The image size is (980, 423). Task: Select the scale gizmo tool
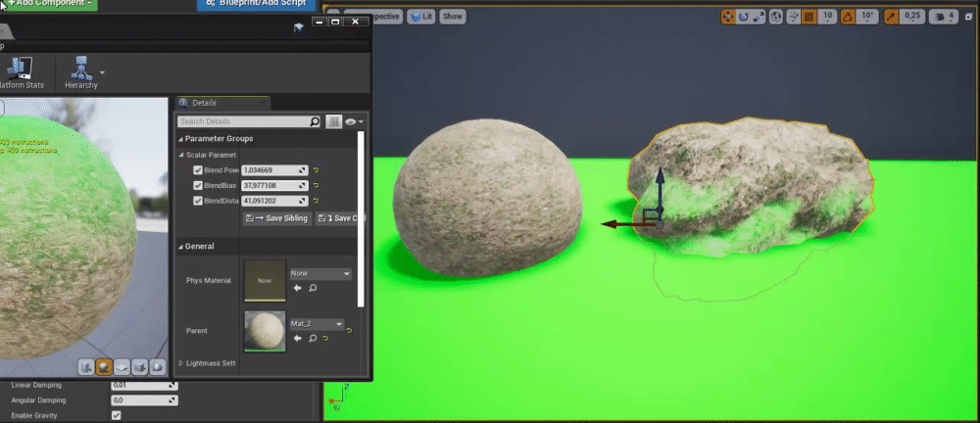(x=759, y=17)
